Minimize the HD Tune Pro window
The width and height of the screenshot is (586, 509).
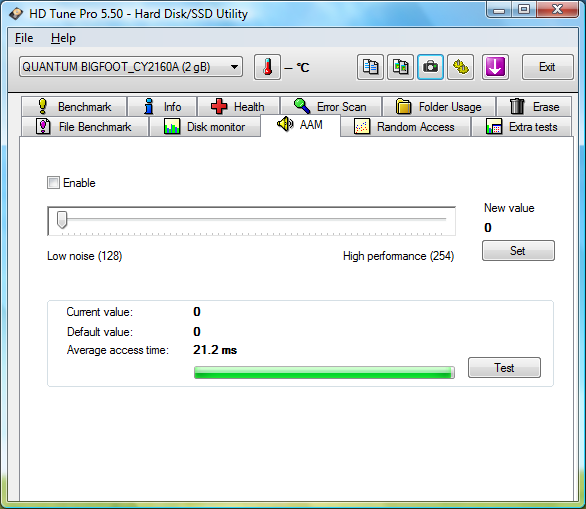click(x=499, y=9)
